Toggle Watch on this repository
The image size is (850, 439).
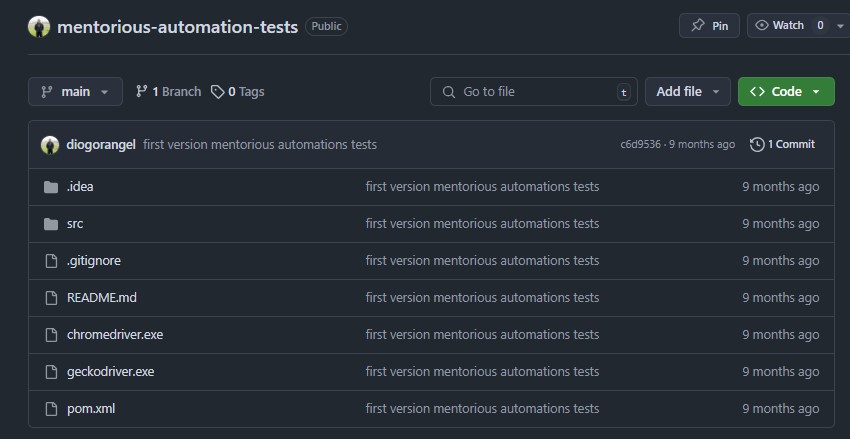tap(780, 26)
